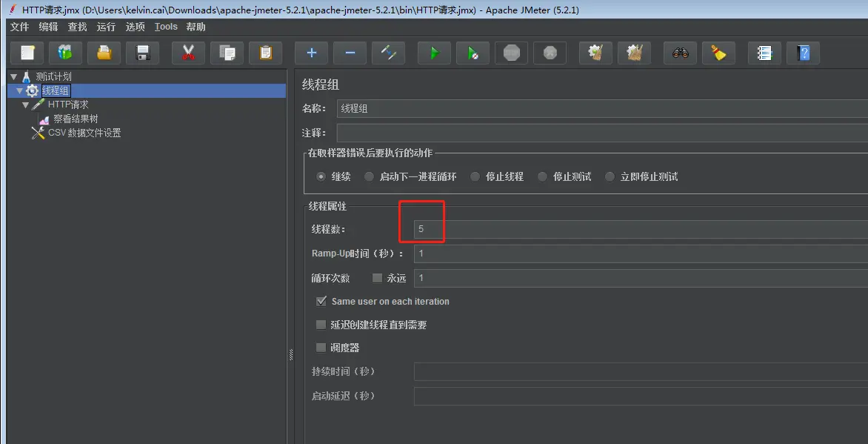Open the 查找 menu
Viewport: 868px width, 444px height.
coord(78,27)
